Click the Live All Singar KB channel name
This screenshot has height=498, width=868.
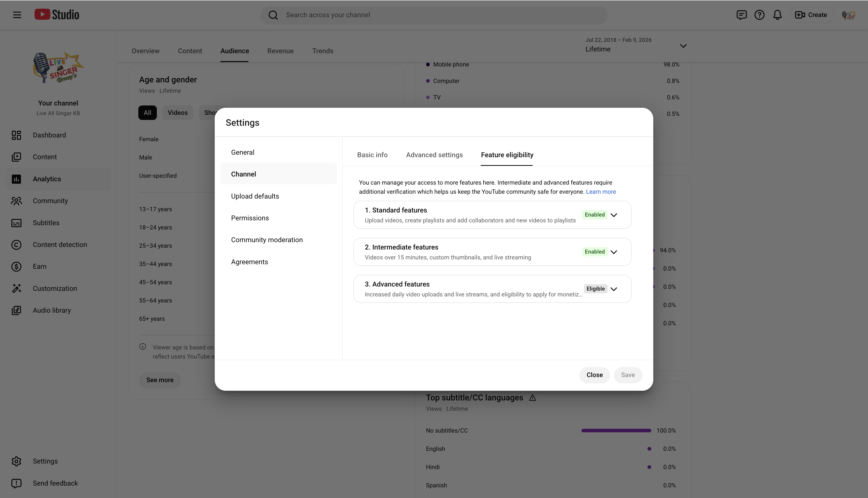point(58,113)
